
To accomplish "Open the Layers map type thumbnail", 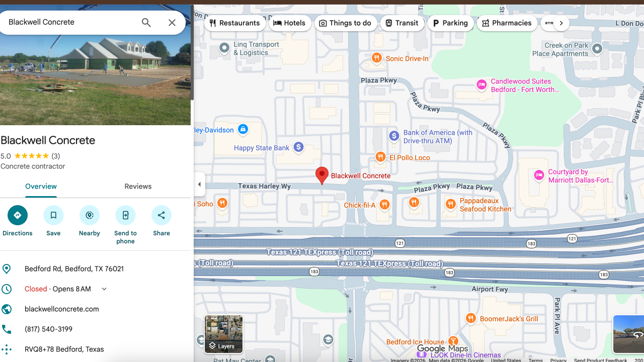I will [x=223, y=334].
